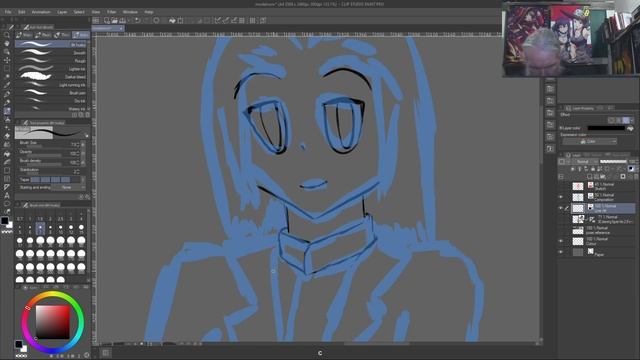Choose the Lighter ink brush sub tool

click(51, 69)
